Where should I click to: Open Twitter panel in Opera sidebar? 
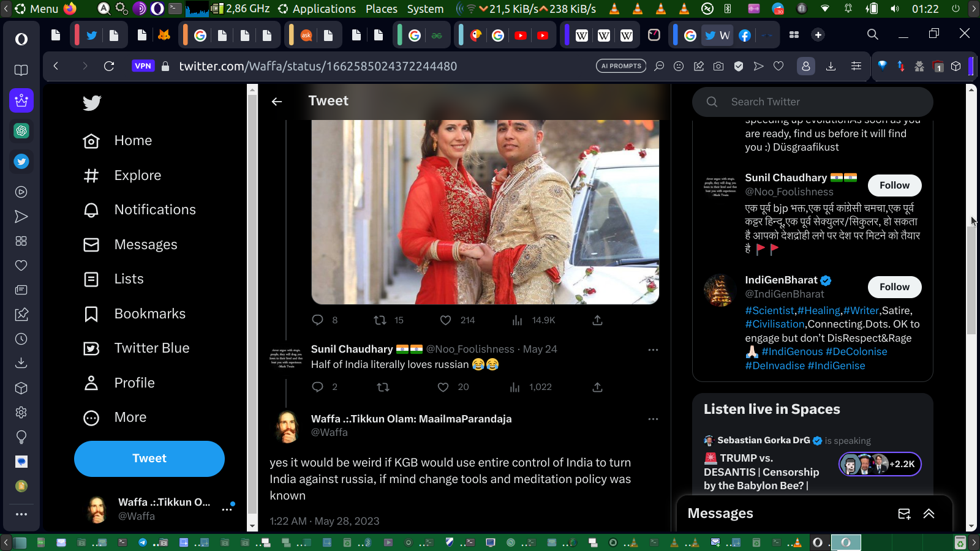(21, 162)
